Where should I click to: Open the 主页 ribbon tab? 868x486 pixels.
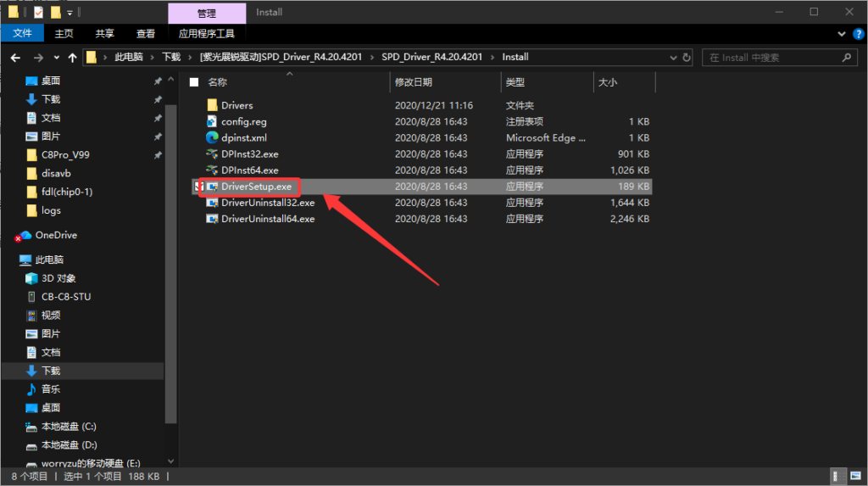[x=64, y=33]
